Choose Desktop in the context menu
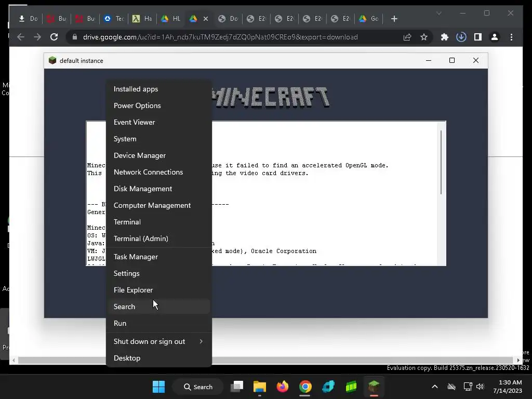Viewport: 532px width, 399px height. (158, 358)
